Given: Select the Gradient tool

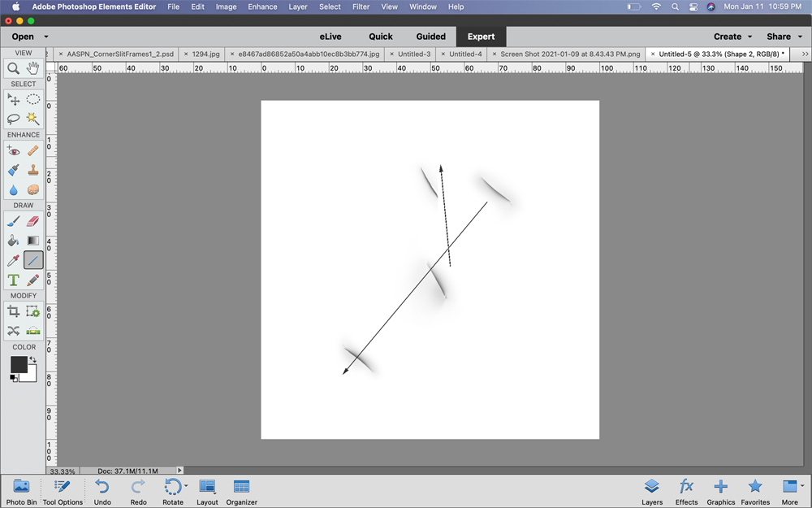Looking at the screenshot, I should pyautogui.click(x=33, y=241).
